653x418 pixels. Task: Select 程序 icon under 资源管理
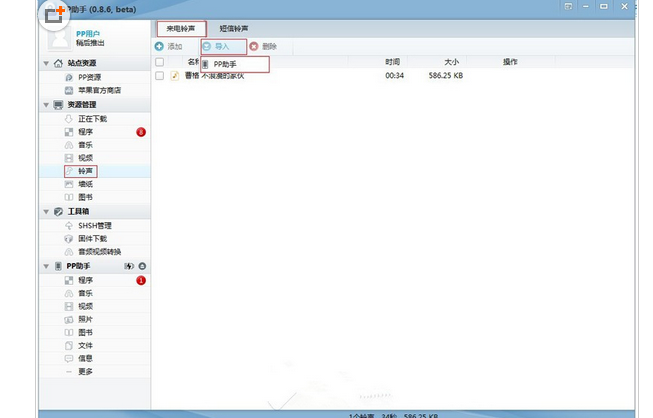point(69,132)
